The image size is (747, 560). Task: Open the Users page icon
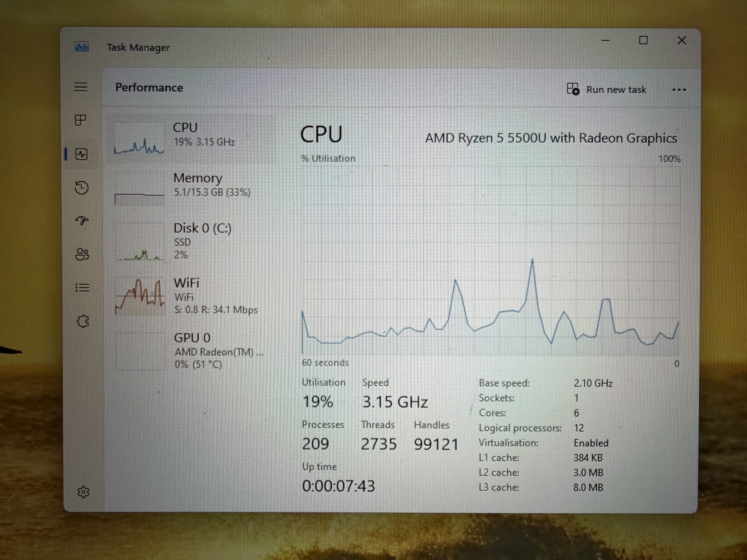[x=82, y=254]
